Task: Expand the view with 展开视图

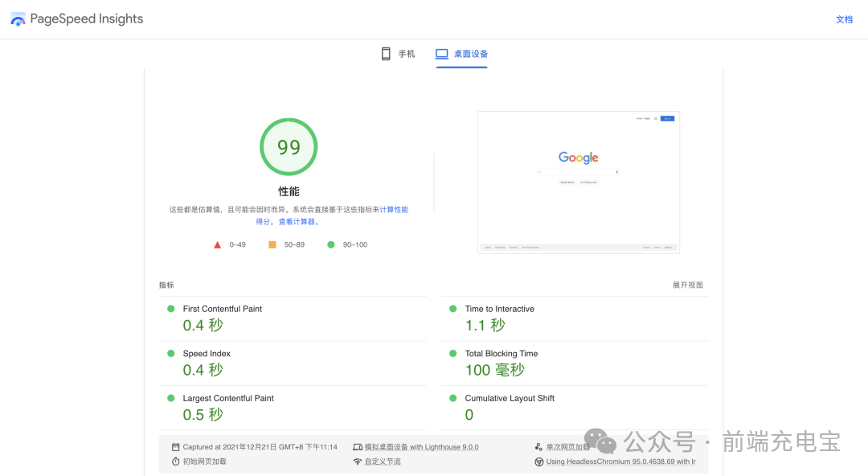Action: pyautogui.click(x=687, y=285)
